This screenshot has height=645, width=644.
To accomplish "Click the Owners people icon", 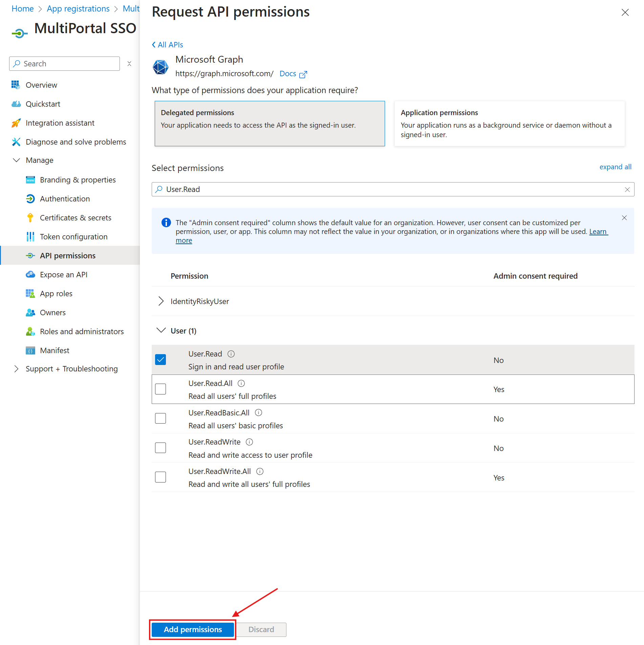I will (30, 313).
